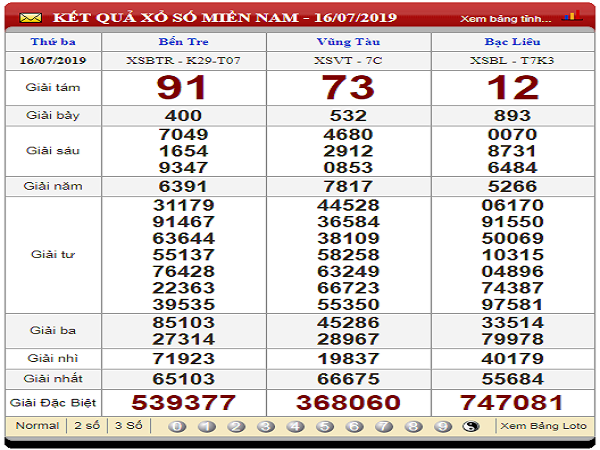
Task: Click the Thứ ba header link
Action: point(53,41)
